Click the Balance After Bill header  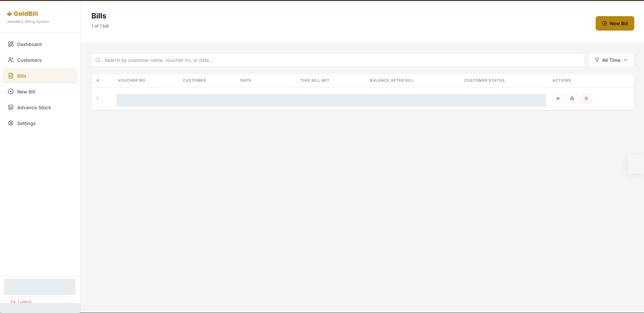(x=392, y=80)
